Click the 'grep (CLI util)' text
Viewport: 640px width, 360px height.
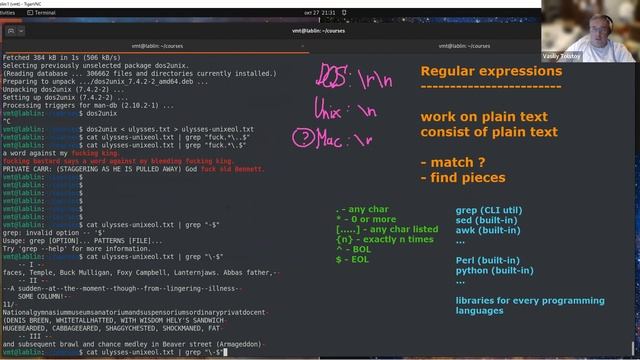point(489,210)
